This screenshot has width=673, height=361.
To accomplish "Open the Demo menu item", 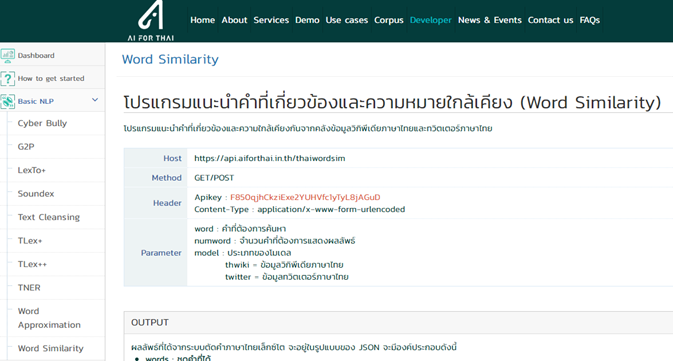I will click(307, 20).
